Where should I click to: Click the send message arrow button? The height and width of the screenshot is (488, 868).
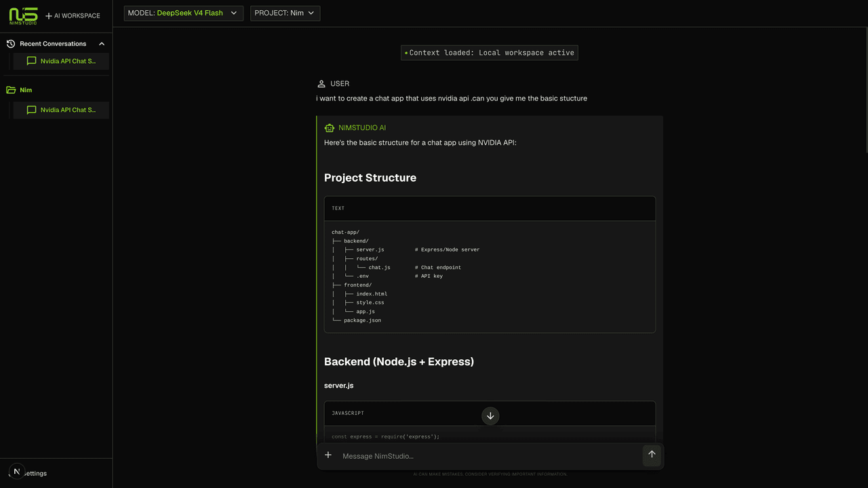[x=652, y=455]
